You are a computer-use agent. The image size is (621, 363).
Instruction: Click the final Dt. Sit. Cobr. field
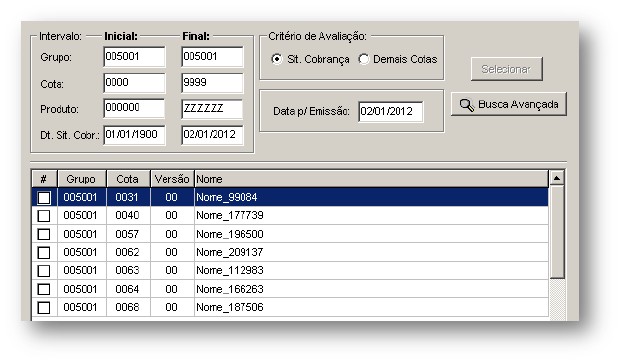pyautogui.click(x=212, y=135)
